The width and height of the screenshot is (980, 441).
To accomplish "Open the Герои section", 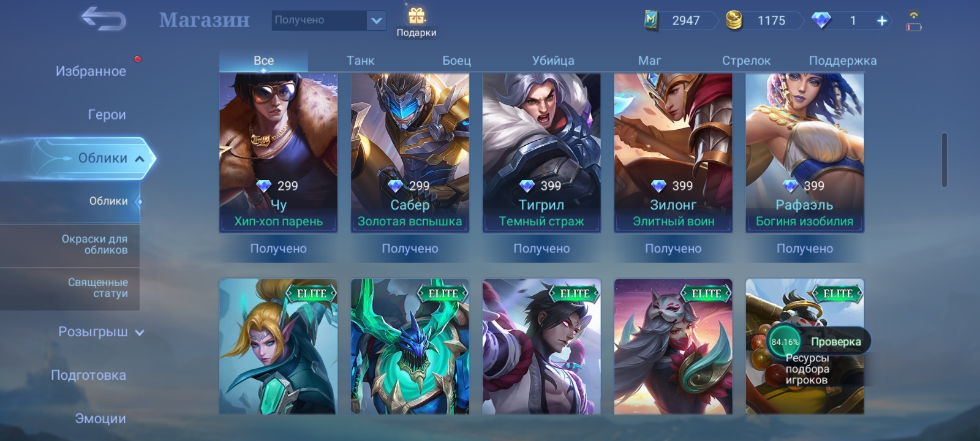I will [x=107, y=115].
